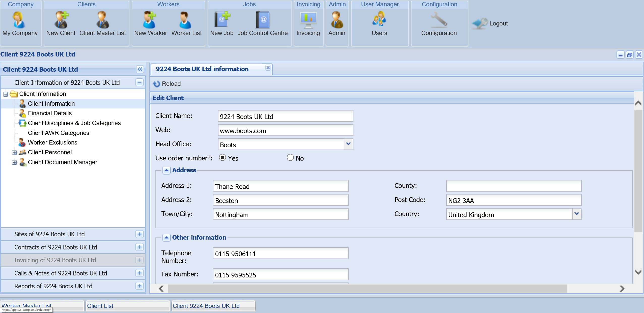Click the Fax Number input field

click(x=281, y=274)
